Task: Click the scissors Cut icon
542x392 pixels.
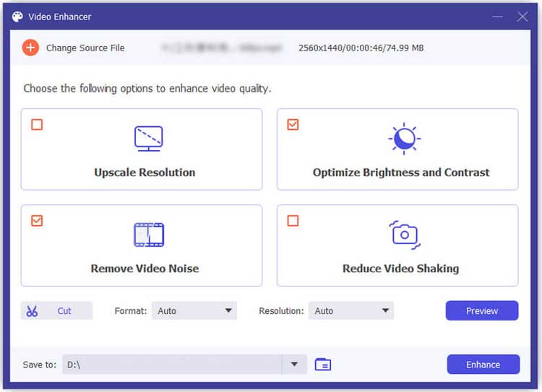Action: tap(32, 311)
